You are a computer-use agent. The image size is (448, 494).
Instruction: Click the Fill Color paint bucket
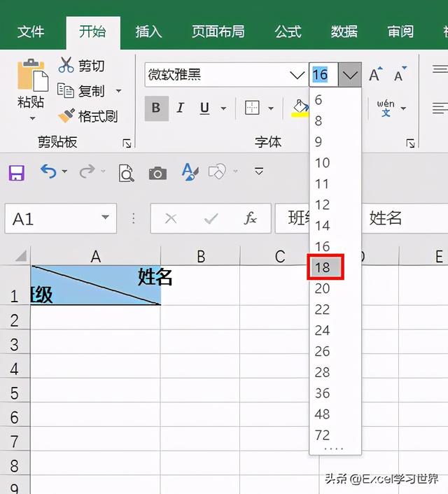pos(300,108)
